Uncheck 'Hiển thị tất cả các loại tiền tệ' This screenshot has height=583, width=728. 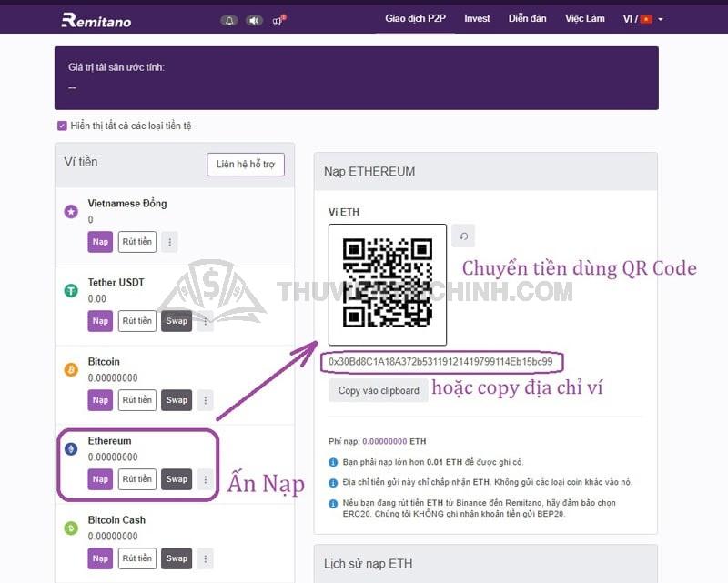[62, 126]
